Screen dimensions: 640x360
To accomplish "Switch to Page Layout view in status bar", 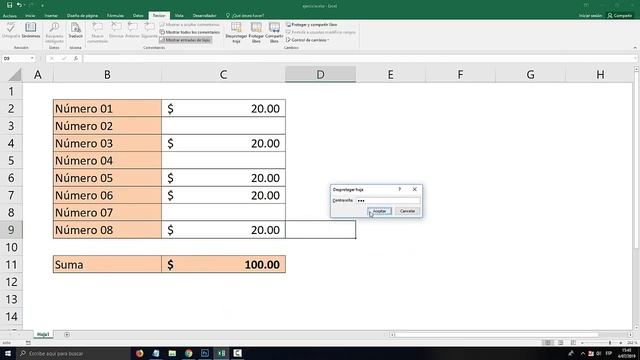I will [561, 342].
